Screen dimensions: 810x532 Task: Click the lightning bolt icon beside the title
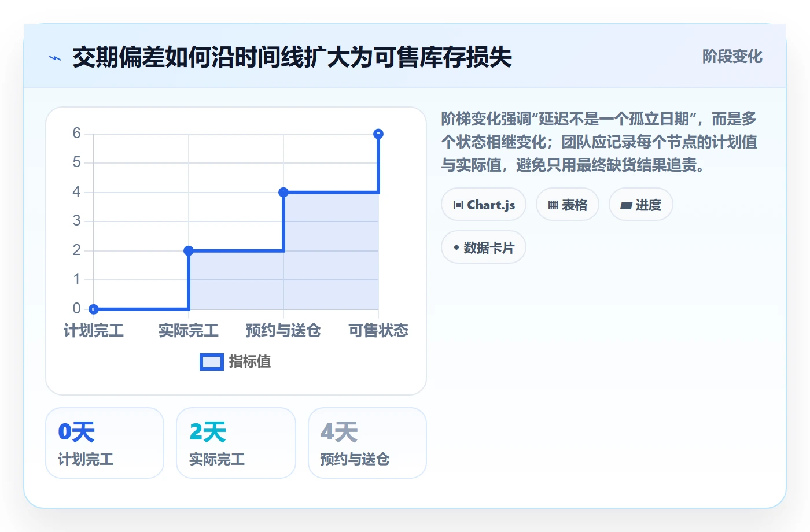[x=55, y=58]
